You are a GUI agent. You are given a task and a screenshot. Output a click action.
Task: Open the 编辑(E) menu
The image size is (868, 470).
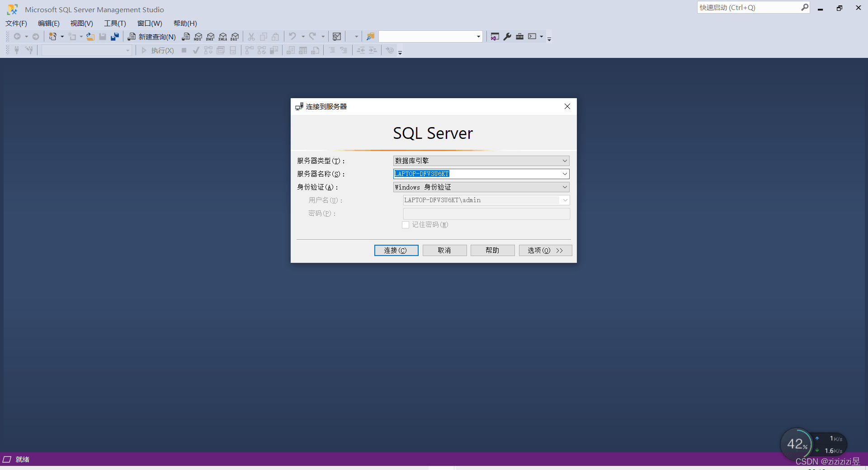pyautogui.click(x=48, y=23)
